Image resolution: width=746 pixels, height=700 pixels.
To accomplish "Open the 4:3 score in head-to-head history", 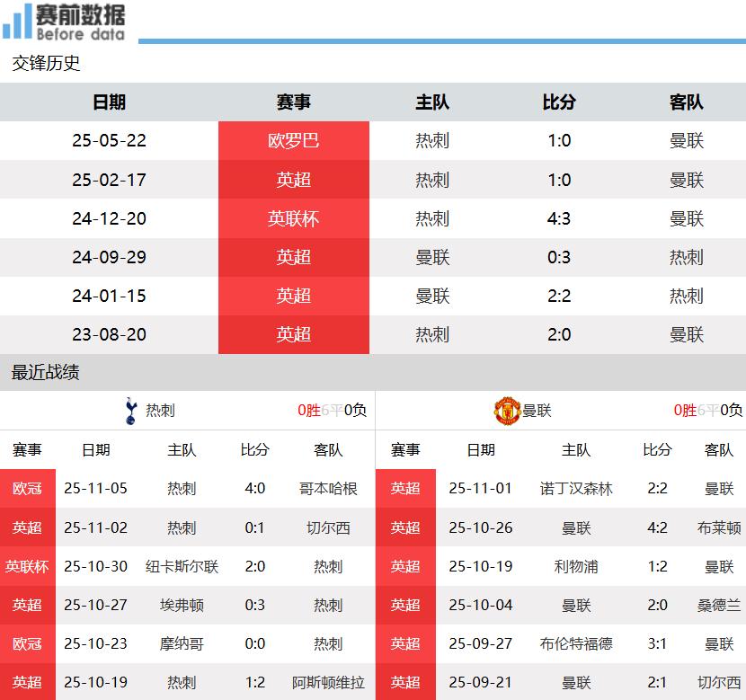I will [x=559, y=218].
